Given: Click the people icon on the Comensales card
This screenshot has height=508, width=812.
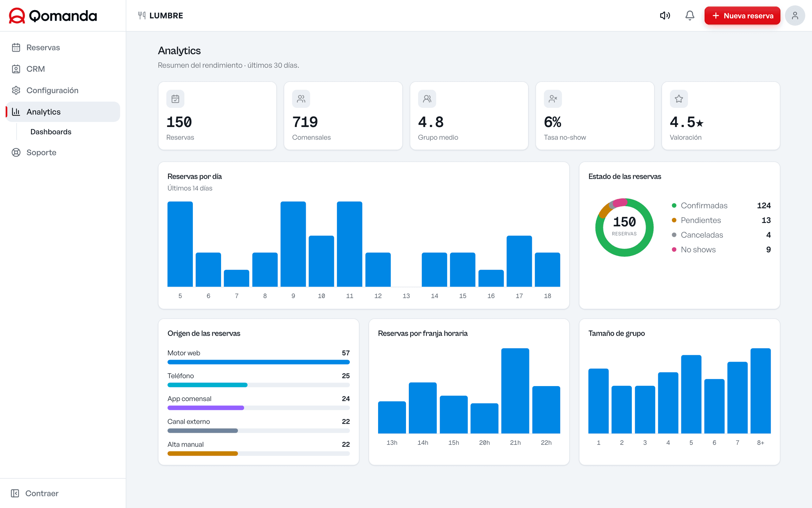Looking at the screenshot, I should pyautogui.click(x=301, y=99).
